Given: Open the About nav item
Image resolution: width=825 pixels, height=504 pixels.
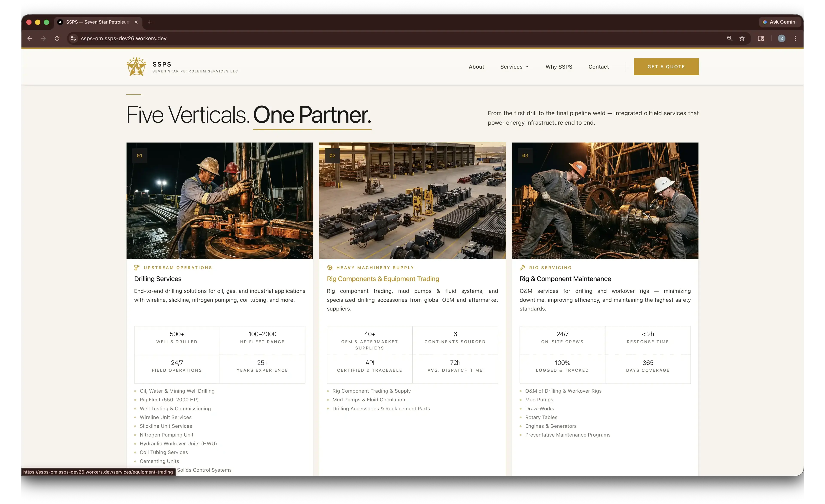Looking at the screenshot, I should pos(476,67).
